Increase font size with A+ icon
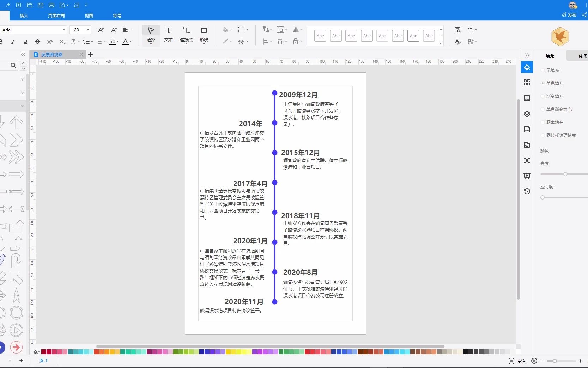Screen dimensions: 588x368 click(101, 30)
